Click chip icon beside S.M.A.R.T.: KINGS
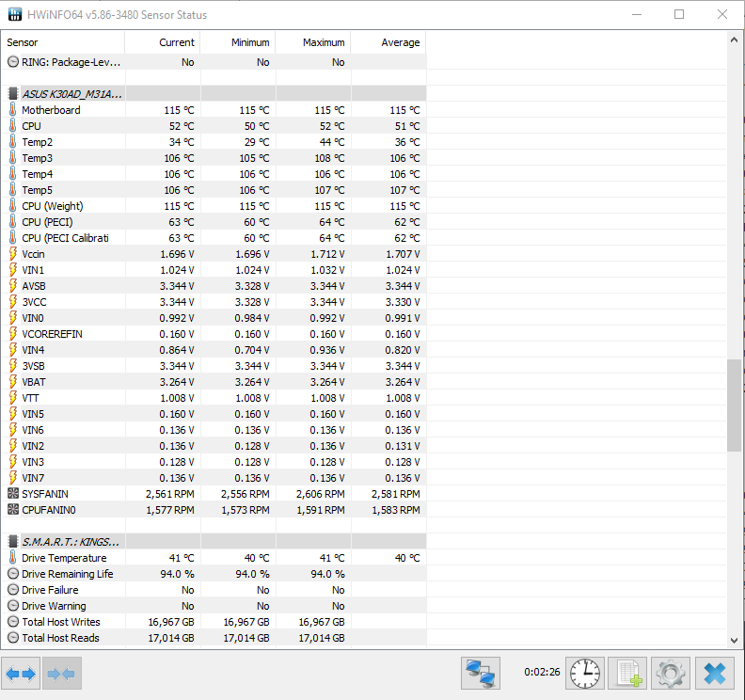This screenshot has height=700, width=745. [13, 541]
